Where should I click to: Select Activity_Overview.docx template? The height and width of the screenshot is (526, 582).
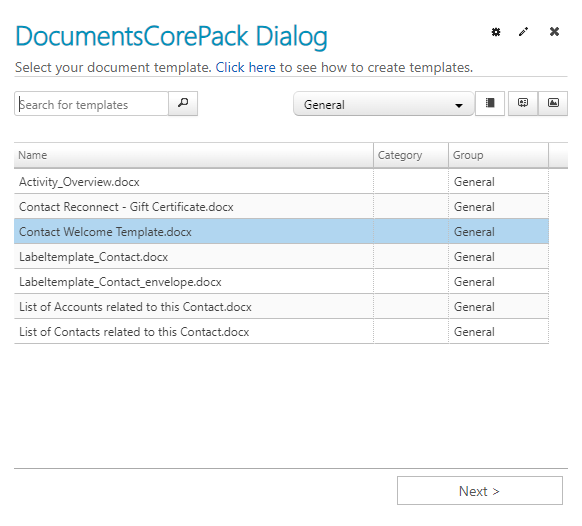tap(281, 182)
